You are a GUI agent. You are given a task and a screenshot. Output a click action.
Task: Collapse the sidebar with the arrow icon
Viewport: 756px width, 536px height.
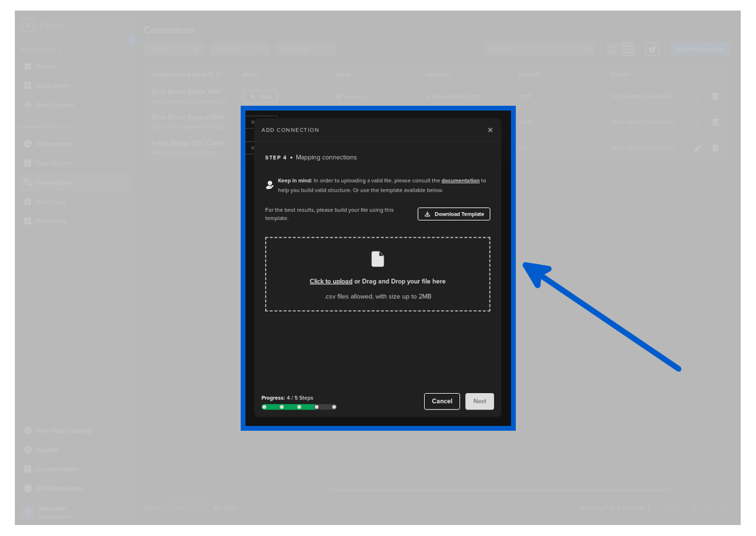pyautogui.click(x=133, y=40)
